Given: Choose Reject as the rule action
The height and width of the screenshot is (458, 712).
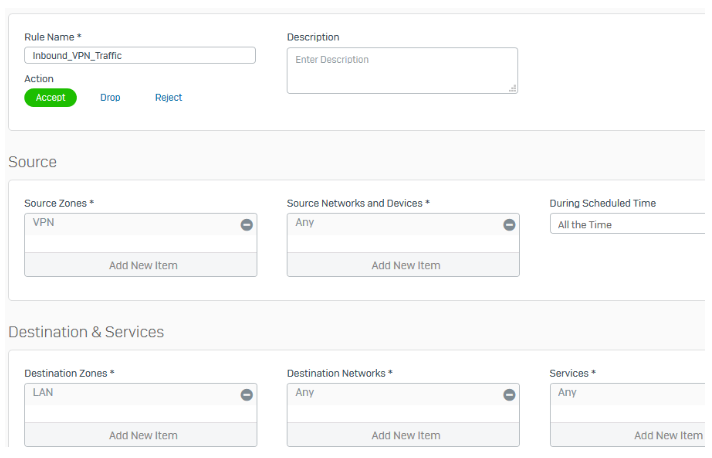Looking at the screenshot, I should coord(168,98).
